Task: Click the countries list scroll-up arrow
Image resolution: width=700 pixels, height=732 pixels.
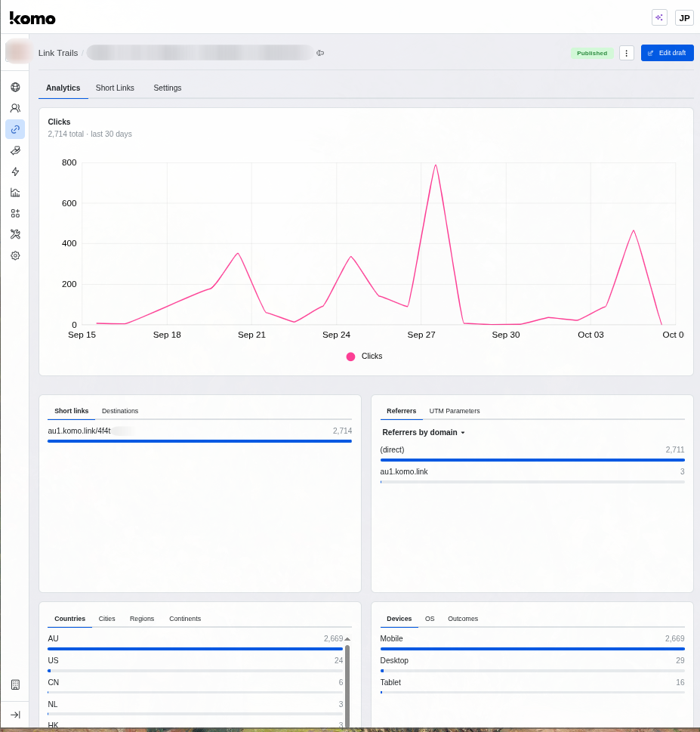Action: [x=347, y=638]
